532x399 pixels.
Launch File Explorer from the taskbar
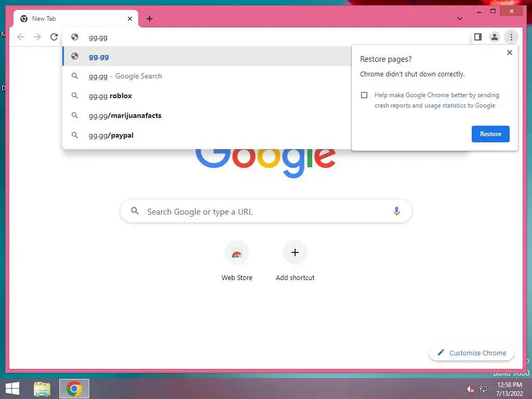click(x=42, y=389)
